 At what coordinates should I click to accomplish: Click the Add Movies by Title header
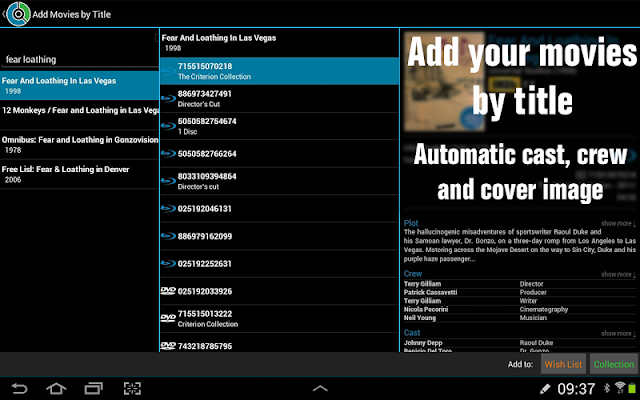71,14
